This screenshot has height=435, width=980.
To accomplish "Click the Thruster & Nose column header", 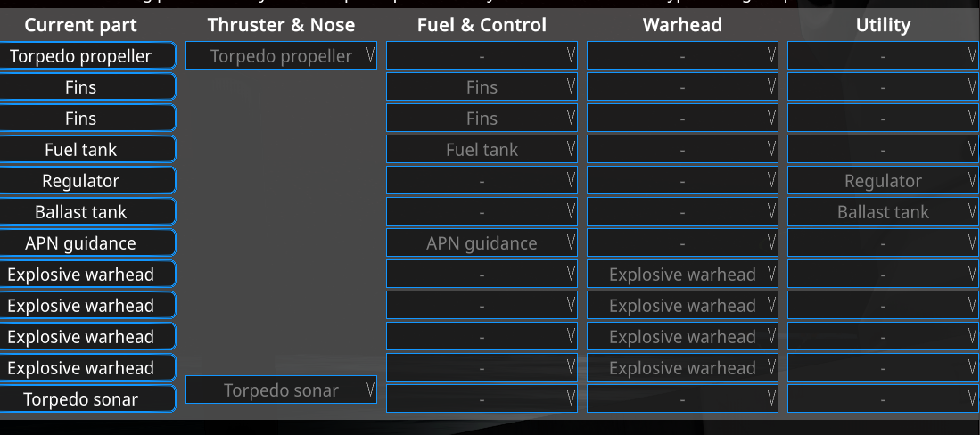I will [281, 25].
